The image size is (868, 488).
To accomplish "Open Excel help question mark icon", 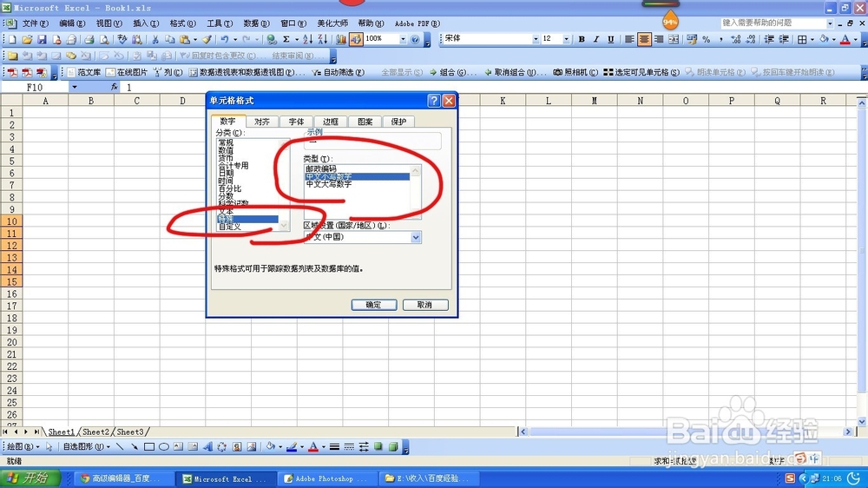I will (x=415, y=39).
